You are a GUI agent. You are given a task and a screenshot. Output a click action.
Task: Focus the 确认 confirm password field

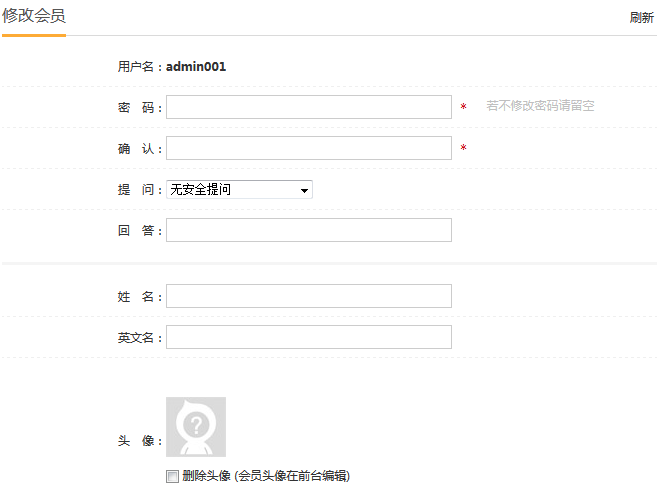tap(309, 148)
